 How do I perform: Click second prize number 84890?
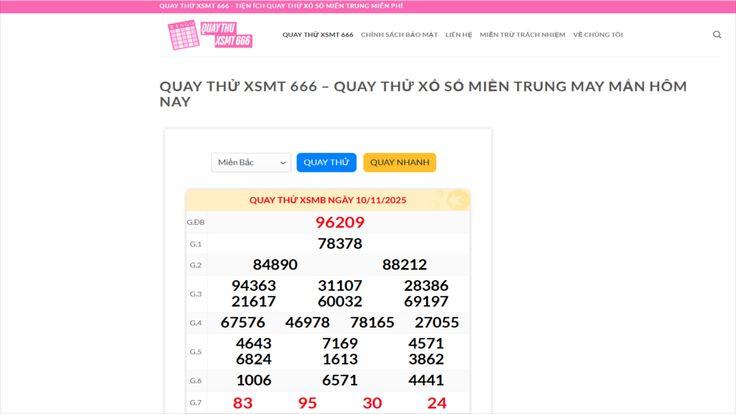click(x=275, y=265)
